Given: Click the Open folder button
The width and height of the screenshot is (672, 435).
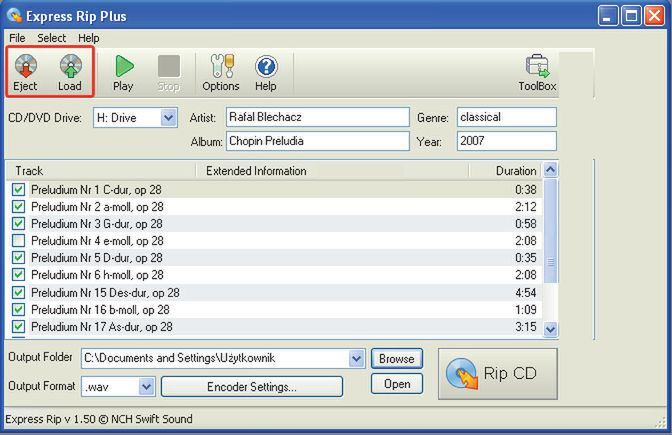Looking at the screenshot, I should [x=397, y=384].
